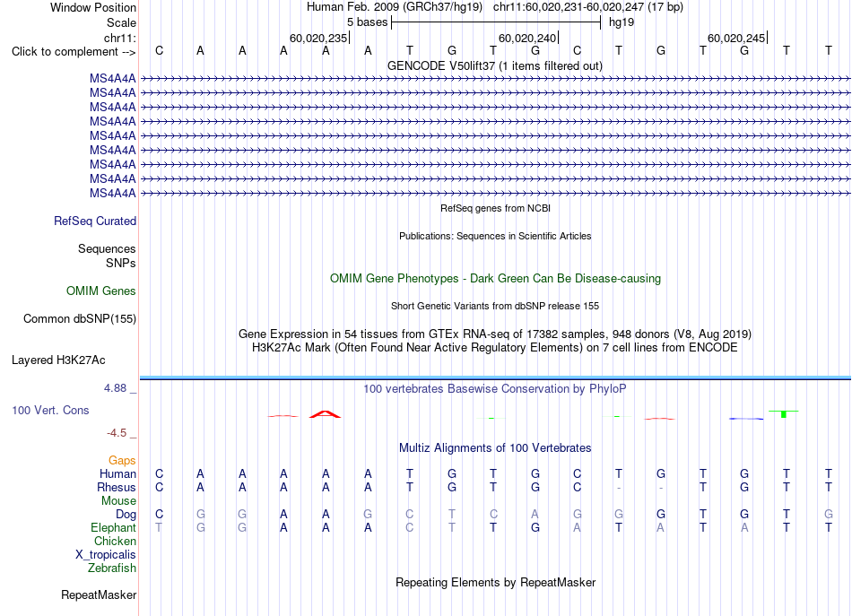Click the first base C in the sequence row
The height and width of the screenshot is (616, 852).
pyautogui.click(x=160, y=50)
